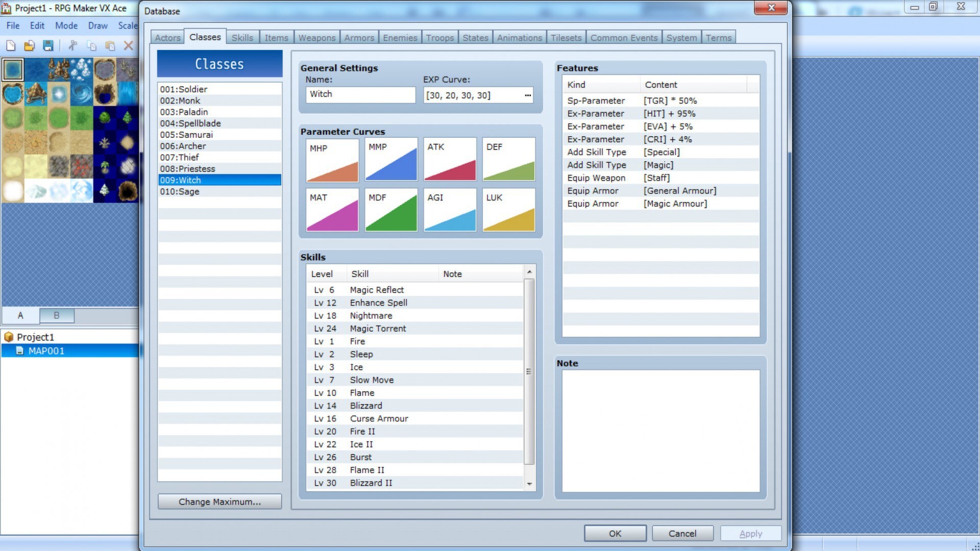980x551 pixels.
Task: Click the Name input field
Action: pos(361,93)
